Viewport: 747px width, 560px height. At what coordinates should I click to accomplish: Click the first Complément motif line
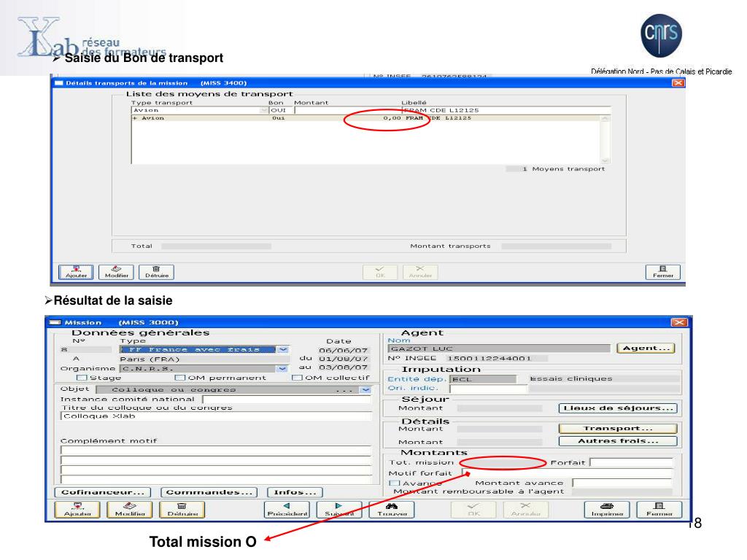(216, 450)
